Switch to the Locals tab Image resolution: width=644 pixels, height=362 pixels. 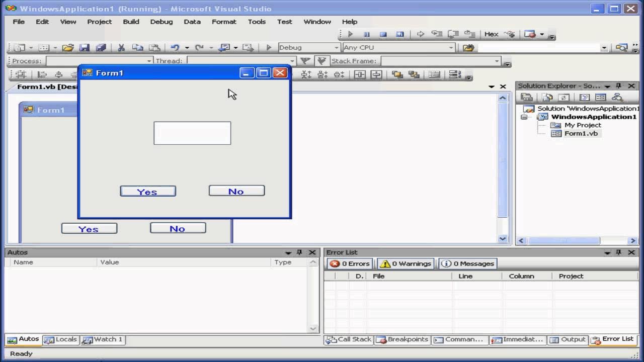click(x=61, y=339)
